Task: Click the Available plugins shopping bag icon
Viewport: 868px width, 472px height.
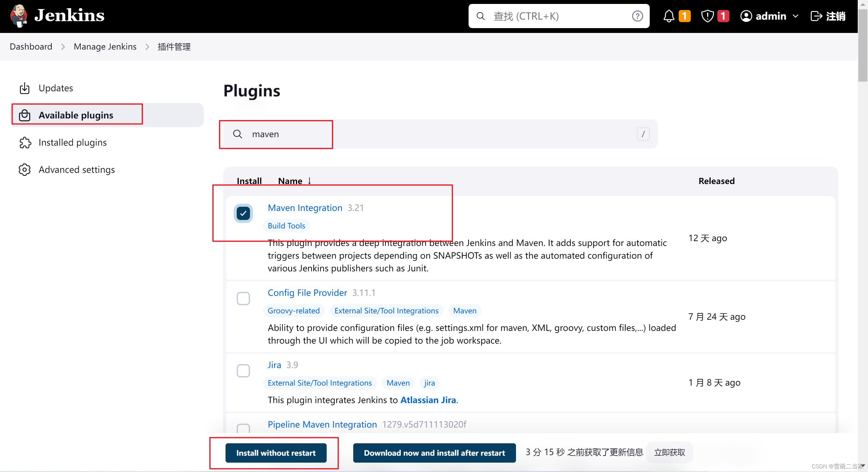Action: [x=24, y=115]
